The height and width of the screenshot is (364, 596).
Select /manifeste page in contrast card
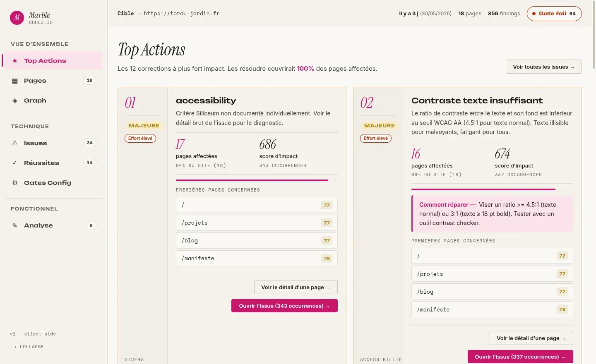(492, 309)
